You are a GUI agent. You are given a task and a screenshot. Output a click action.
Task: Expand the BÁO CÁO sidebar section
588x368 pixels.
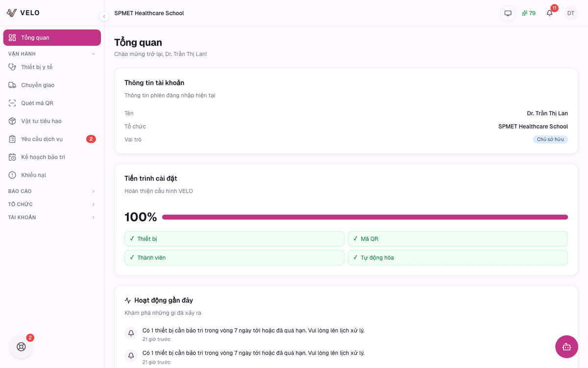point(52,191)
